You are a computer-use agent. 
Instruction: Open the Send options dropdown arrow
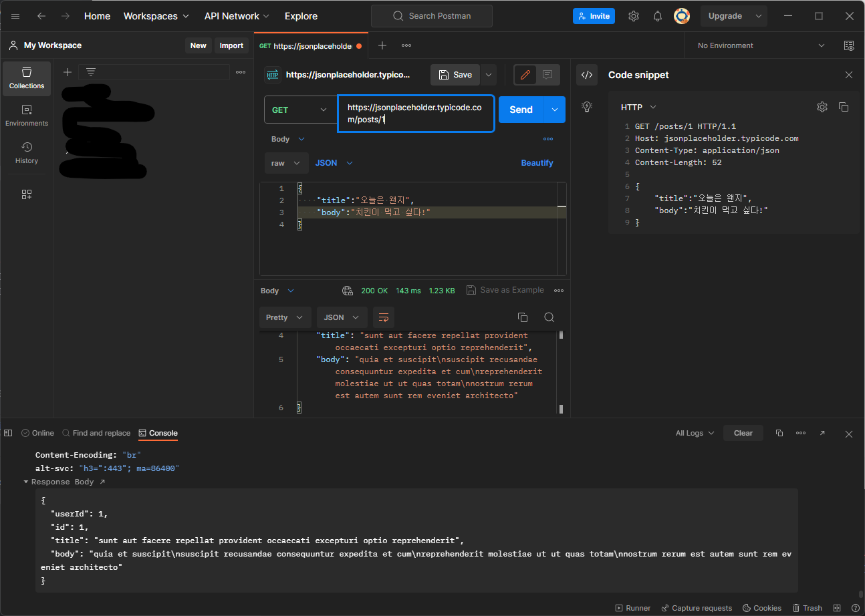[x=555, y=110]
